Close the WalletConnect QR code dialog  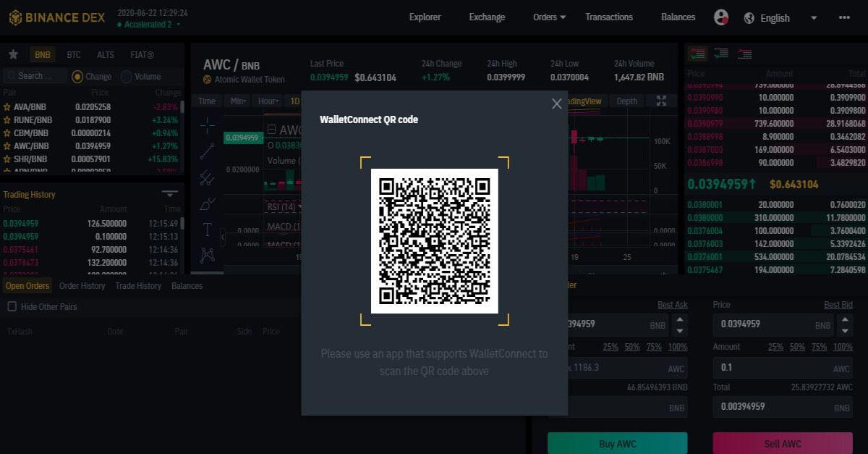click(x=557, y=104)
